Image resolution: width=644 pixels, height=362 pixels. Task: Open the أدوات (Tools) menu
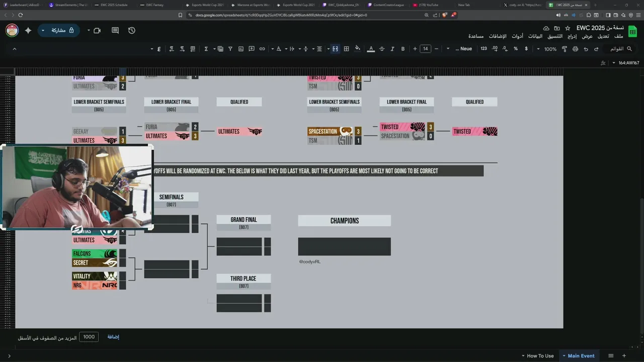517,36
